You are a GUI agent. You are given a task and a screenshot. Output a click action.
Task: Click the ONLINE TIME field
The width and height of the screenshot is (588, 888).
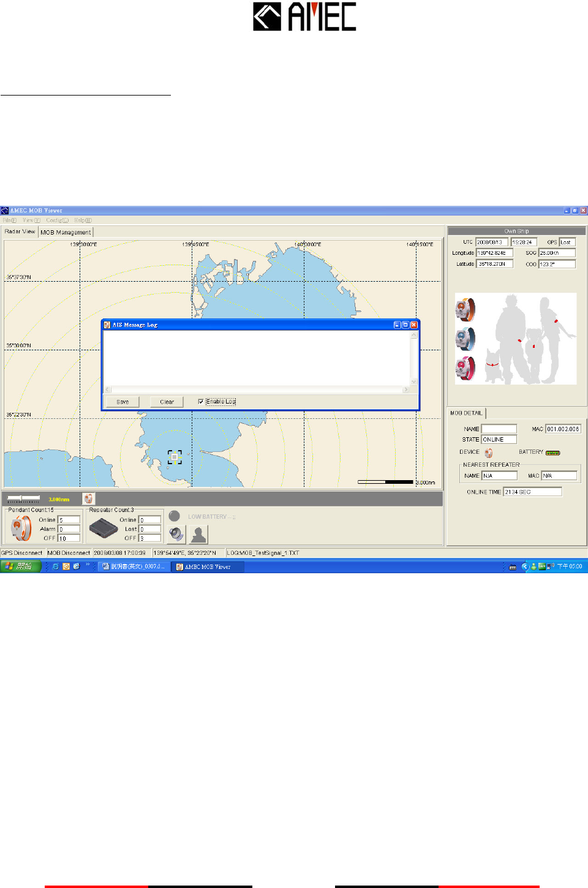click(x=532, y=492)
